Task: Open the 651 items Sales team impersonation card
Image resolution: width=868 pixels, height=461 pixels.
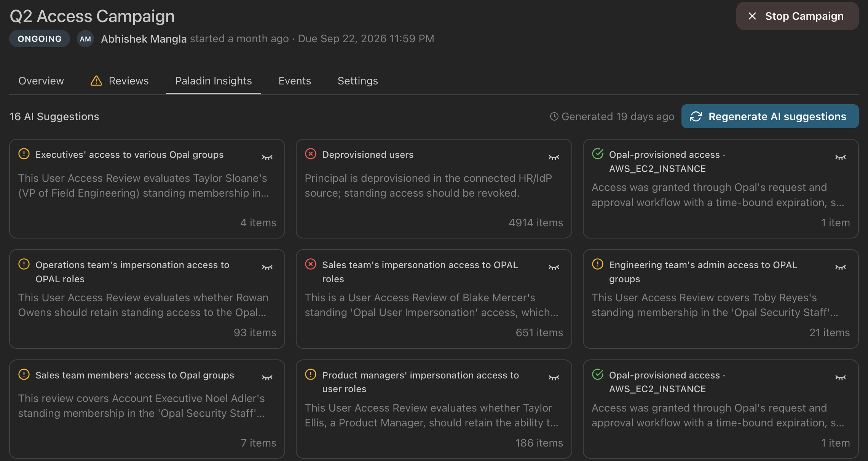Action: pos(434,299)
